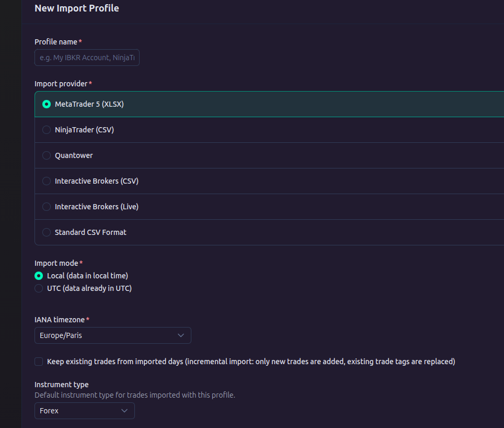Click the New Import Profile heading

tap(77, 8)
